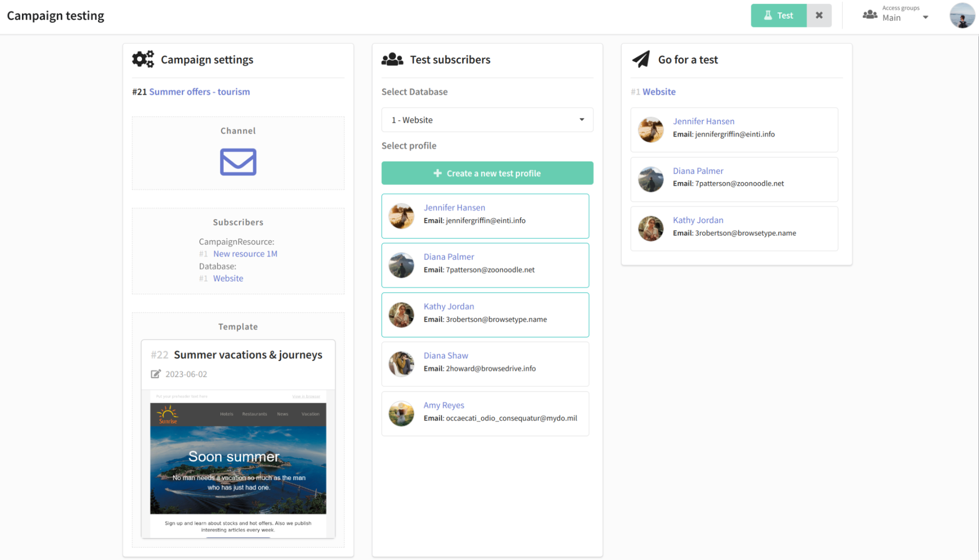Click the email channel envelope icon
979x560 pixels.
pyautogui.click(x=238, y=162)
